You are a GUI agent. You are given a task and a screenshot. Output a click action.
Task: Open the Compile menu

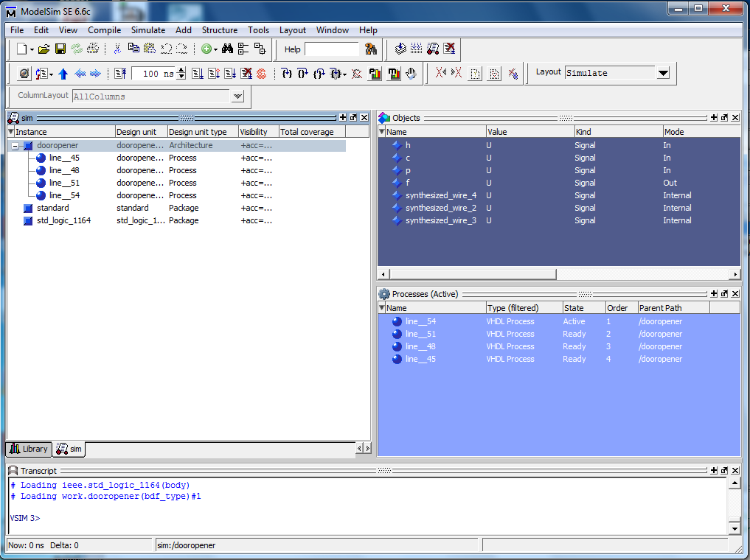104,30
